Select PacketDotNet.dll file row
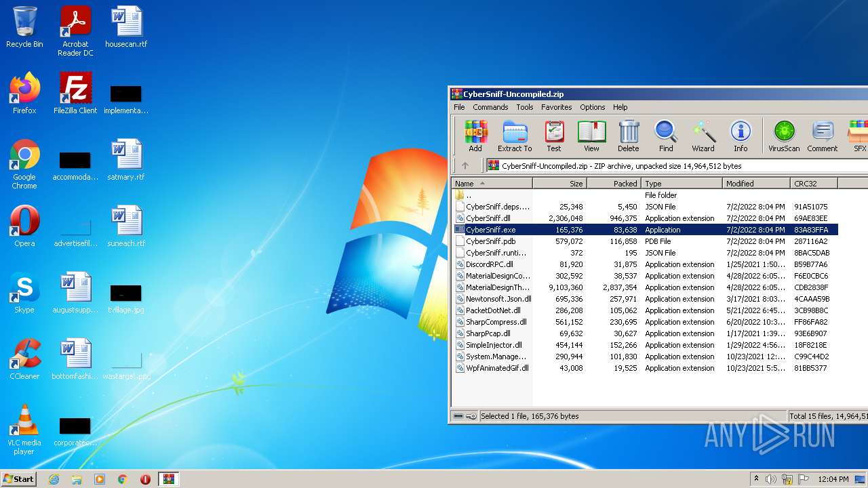868x488 pixels. click(646, 310)
